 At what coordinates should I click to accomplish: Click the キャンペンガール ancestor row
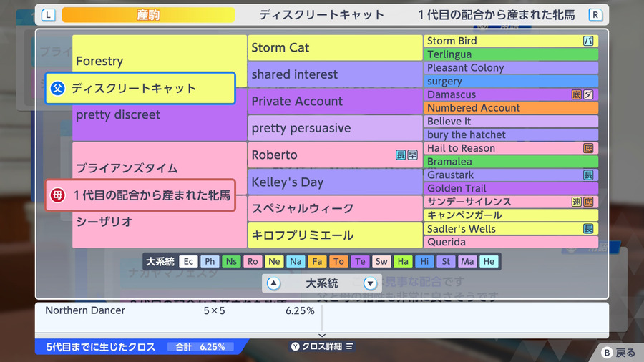click(511, 215)
